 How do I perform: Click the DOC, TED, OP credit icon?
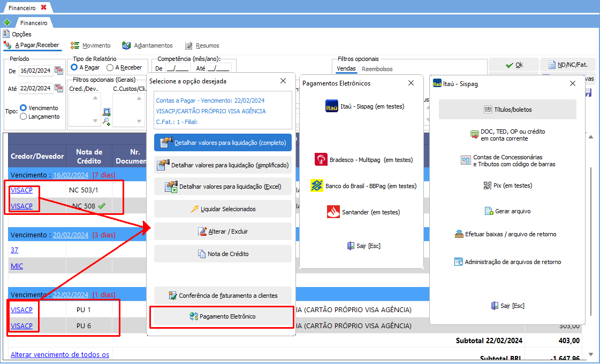pyautogui.click(x=475, y=135)
